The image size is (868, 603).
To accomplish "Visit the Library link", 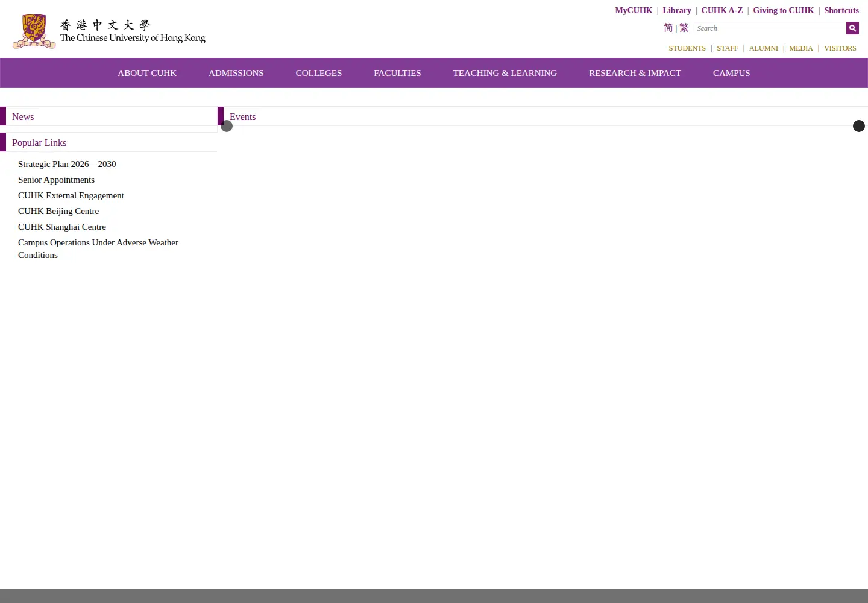I will coord(677,10).
